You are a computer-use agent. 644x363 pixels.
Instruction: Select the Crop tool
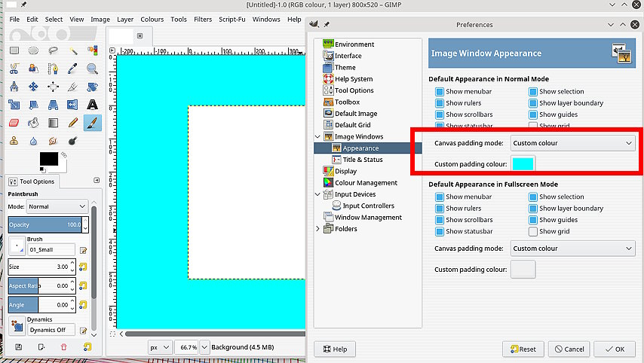point(72,87)
